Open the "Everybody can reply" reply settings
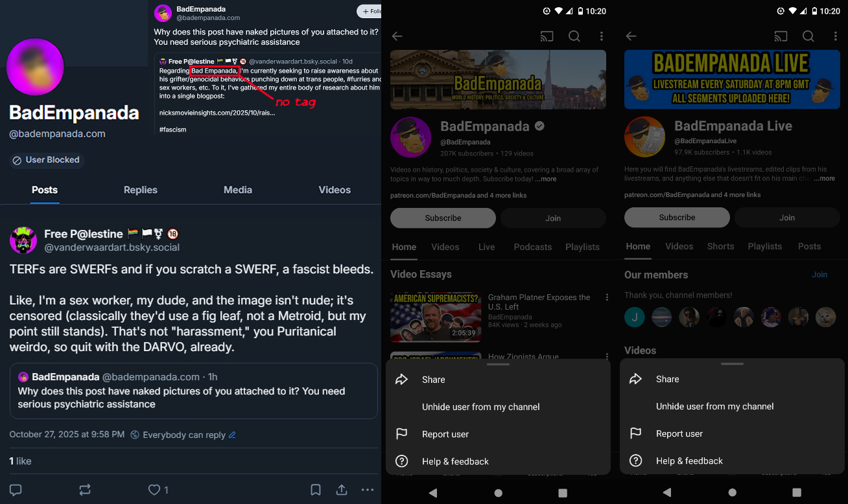Image resolution: width=848 pixels, height=504 pixels. coord(183,435)
